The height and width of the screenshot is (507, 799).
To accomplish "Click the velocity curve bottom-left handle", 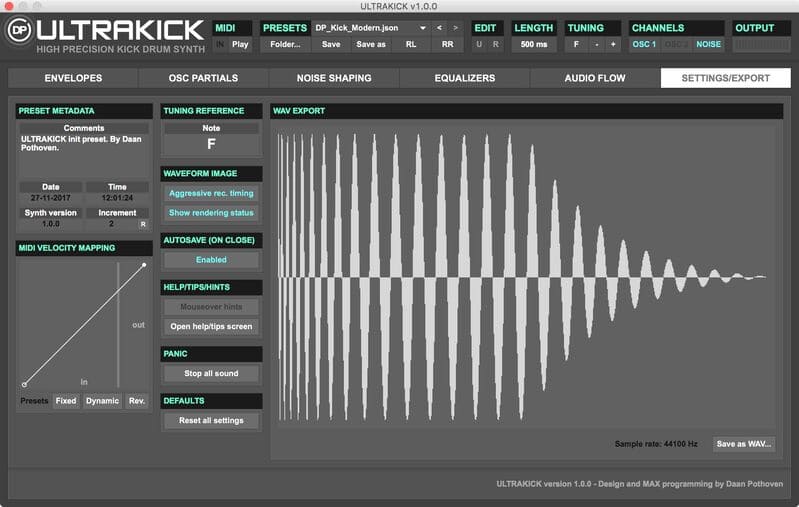I will pos(24,385).
